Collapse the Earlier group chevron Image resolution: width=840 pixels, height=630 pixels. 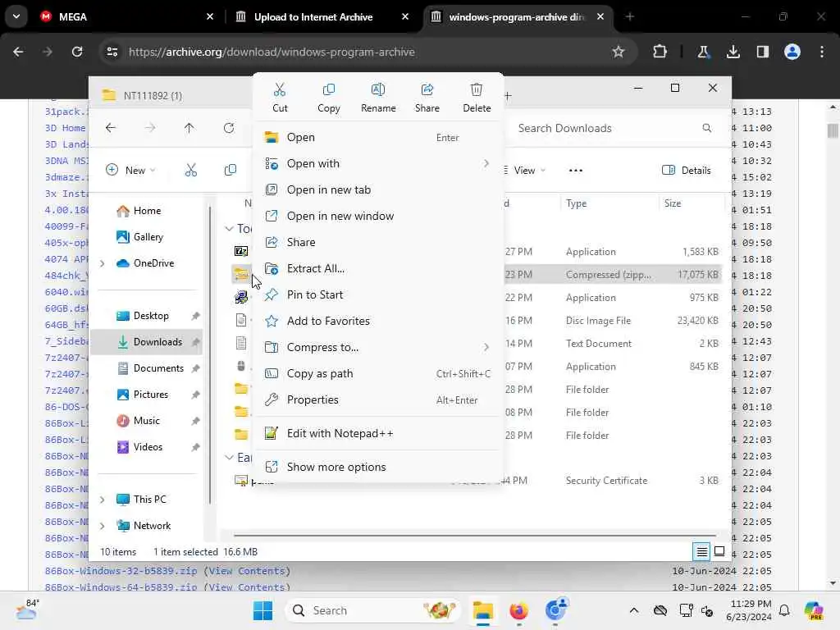[229, 457]
